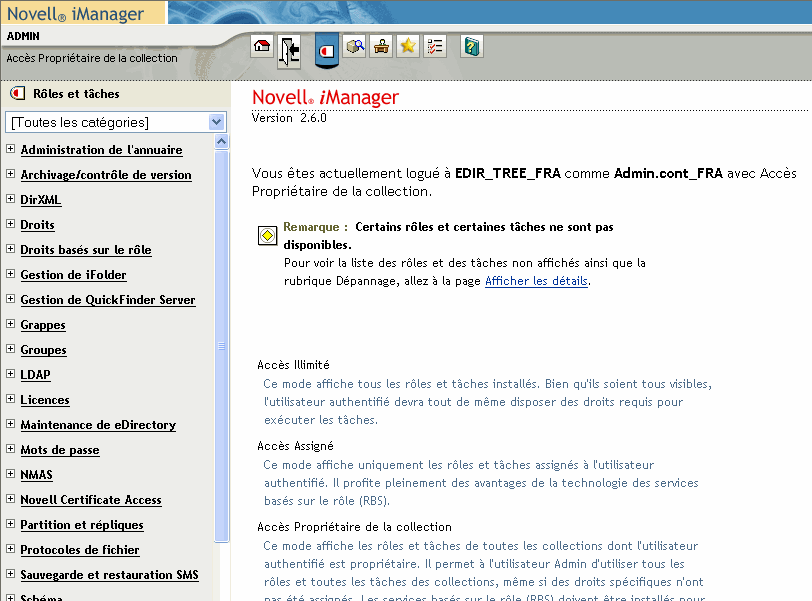Expand the Grappes plus box
812x601 pixels.
click(10, 324)
